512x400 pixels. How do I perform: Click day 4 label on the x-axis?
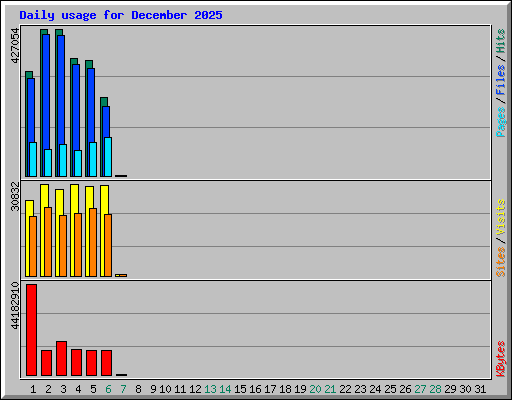[x=78, y=389]
